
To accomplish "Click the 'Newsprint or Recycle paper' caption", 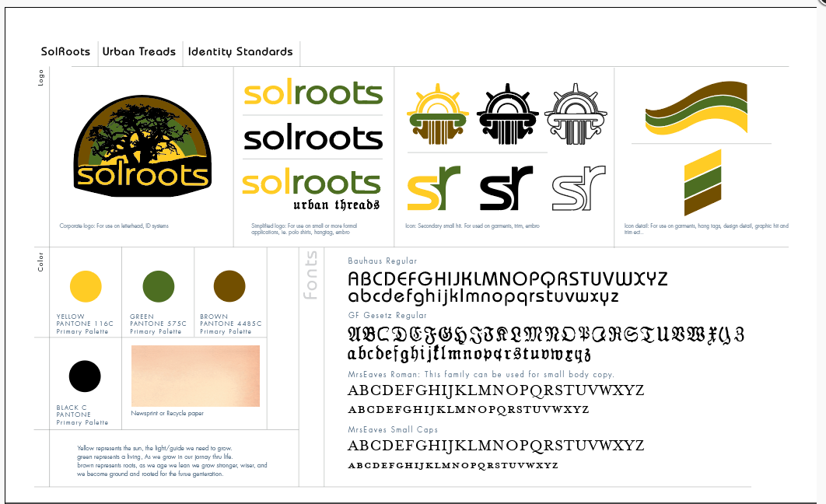I will 167,414.
